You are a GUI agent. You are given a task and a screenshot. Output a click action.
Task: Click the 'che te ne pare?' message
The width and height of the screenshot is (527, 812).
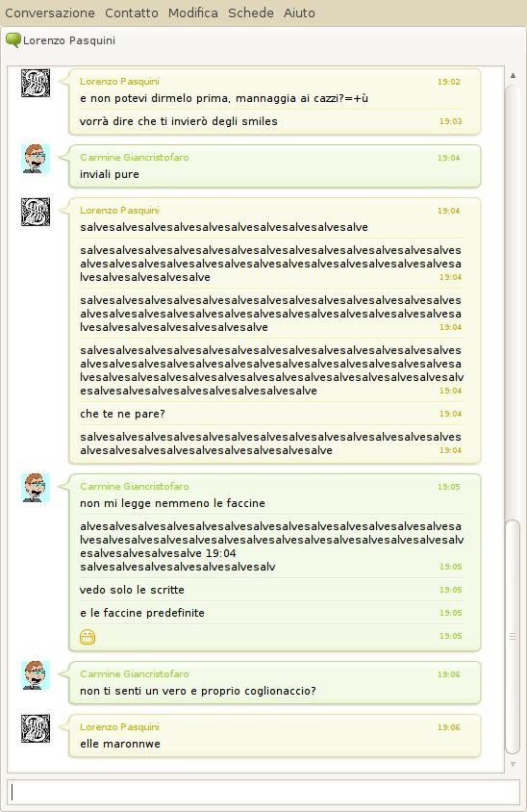[123, 414]
